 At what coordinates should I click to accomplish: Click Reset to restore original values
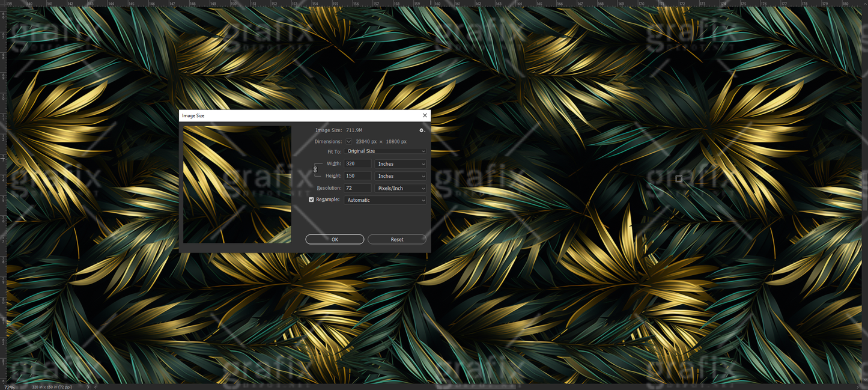[x=396, y=239]
